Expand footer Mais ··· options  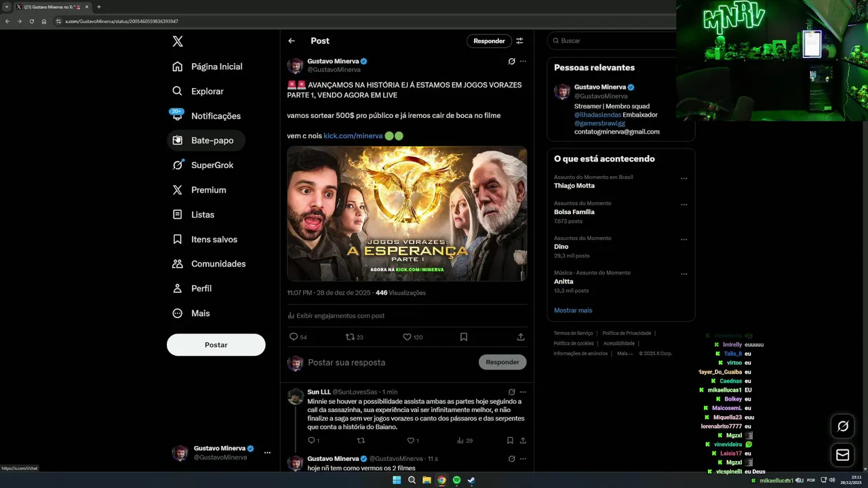tap(625, 353)
